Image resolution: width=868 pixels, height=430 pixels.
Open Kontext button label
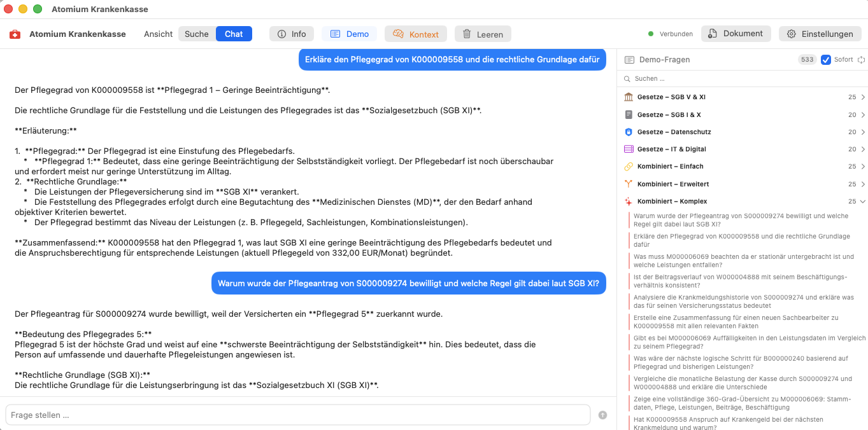click(x=423, y=34)
